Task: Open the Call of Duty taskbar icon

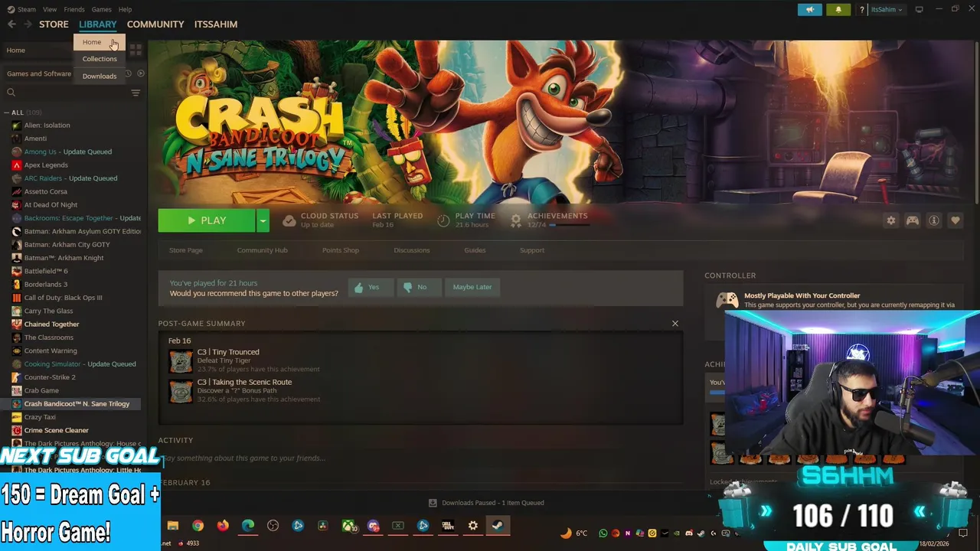Action: pyautogui.click(x=448, y=526)
